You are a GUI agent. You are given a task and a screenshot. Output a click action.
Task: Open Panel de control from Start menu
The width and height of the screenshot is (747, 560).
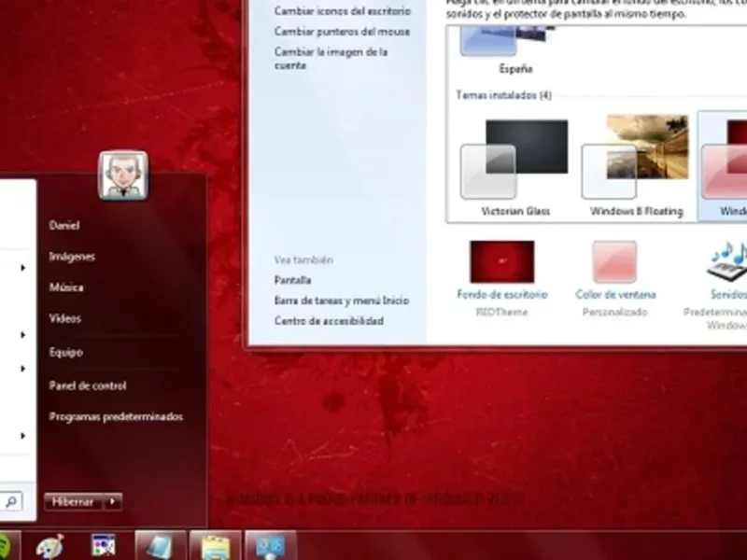(x=88, y=385)
